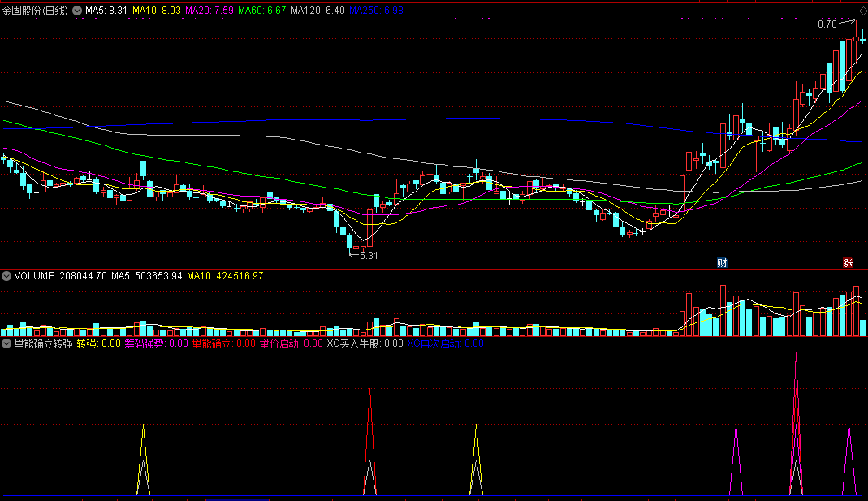Select the MA10: 8.03 moving average label

[x=157, y=11]
